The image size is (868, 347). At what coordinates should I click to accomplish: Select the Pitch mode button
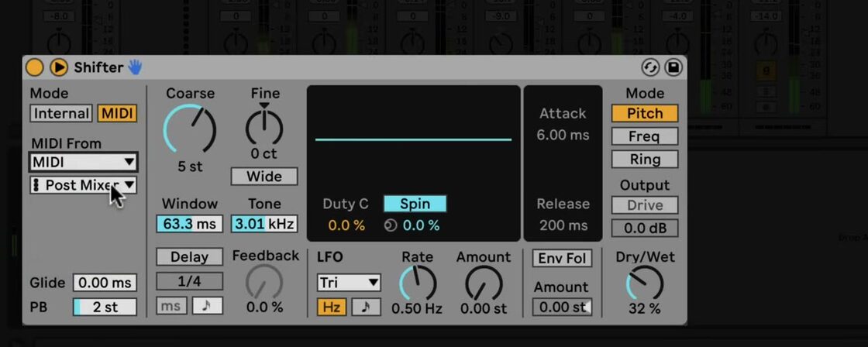pyautogui.click(x=645, y=113)
